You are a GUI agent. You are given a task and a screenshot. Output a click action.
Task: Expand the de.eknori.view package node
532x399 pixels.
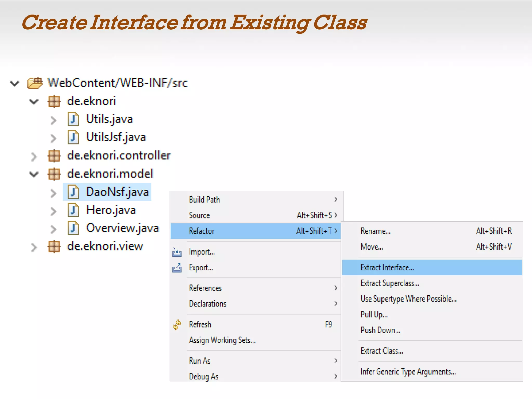coord(34,248)
